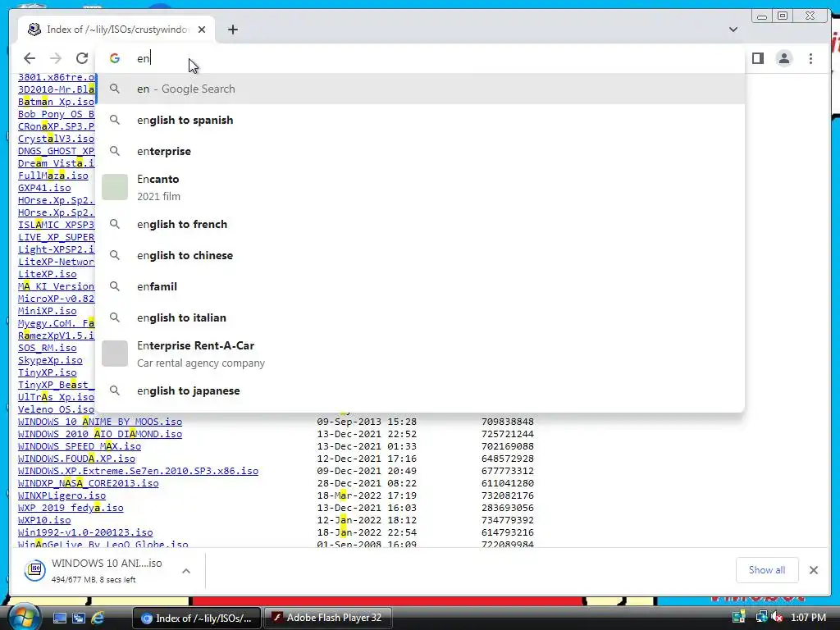Image resolution: width=840 pixels, height=630 pixels.
Task: Click the network tray icon
Action: pyautogui.click(x=760, y=618)
